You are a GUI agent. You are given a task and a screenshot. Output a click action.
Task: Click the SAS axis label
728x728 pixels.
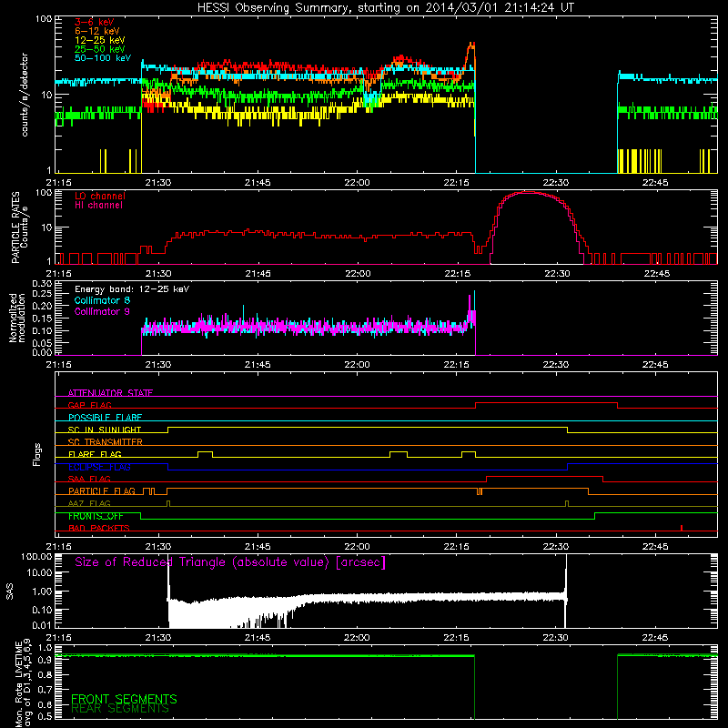[10, 591]
